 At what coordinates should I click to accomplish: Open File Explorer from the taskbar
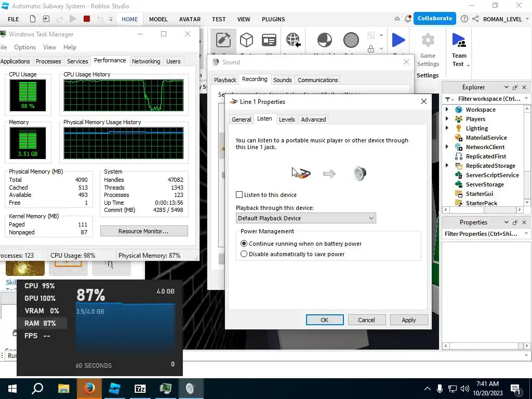[63, 389]
